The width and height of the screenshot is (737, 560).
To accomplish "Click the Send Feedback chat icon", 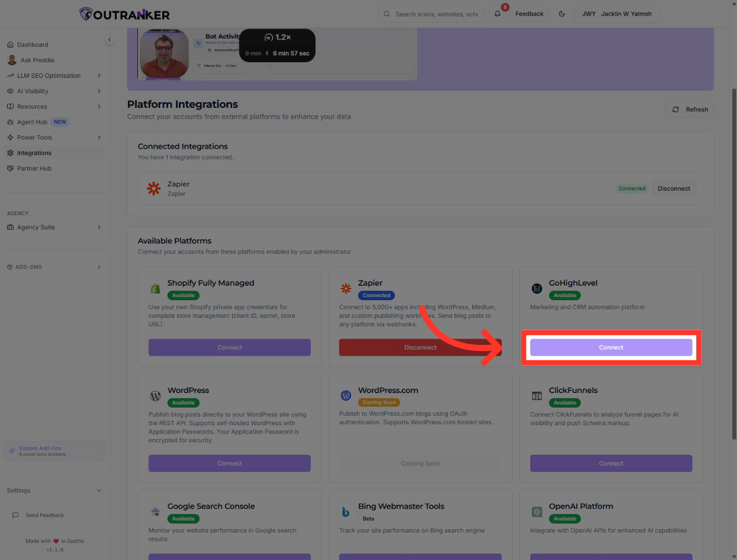I will (16, 515).
